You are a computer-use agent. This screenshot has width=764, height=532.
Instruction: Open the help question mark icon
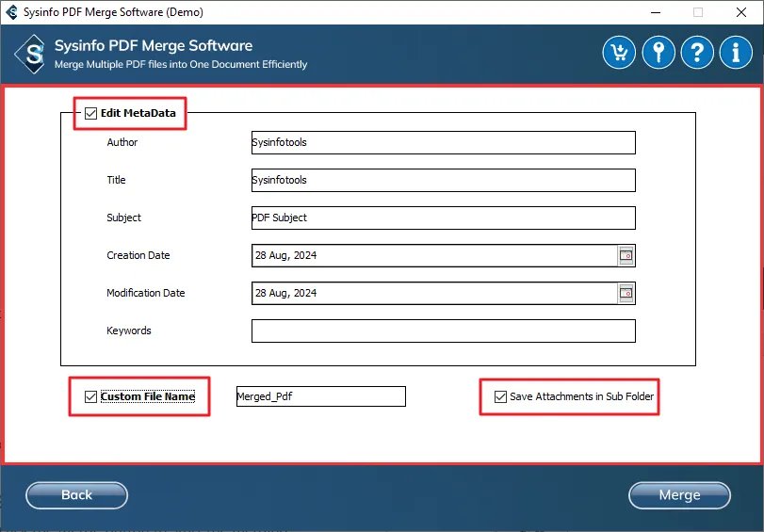697,52
